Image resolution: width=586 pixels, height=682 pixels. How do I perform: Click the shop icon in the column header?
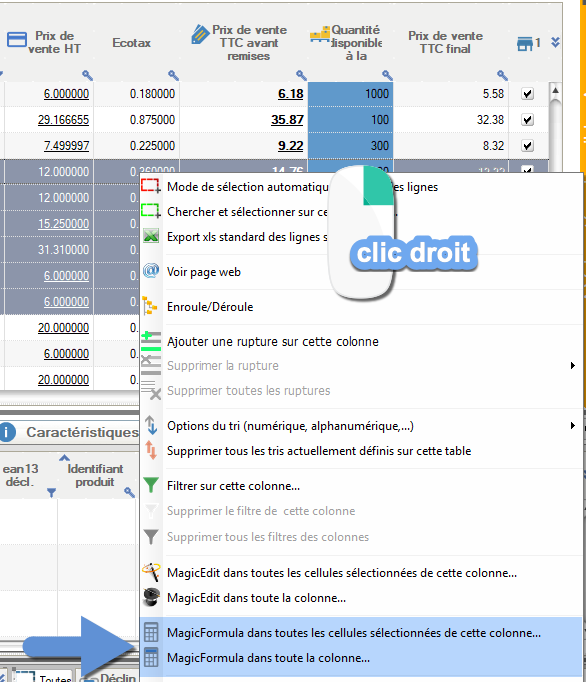(525, 43)
